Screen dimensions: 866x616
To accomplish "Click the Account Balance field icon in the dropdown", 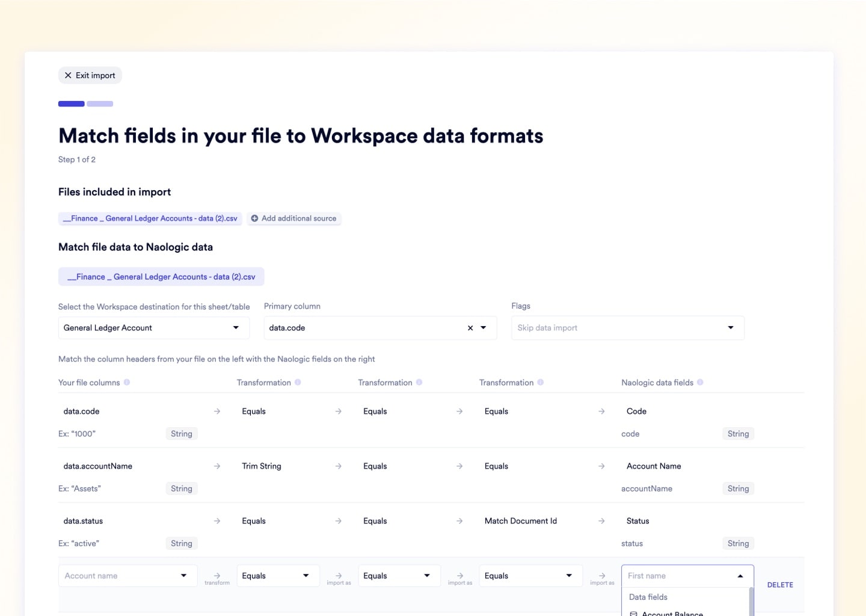I will point(633,614).
